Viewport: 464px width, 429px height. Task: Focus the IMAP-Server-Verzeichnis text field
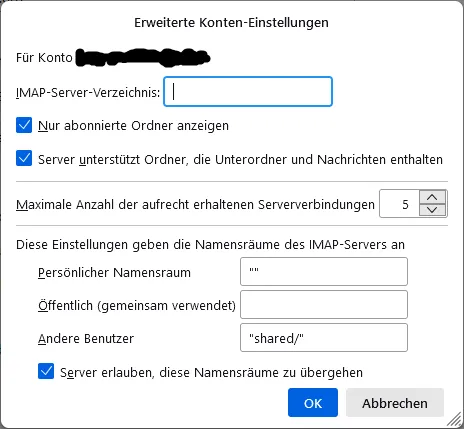tap(248, 92)
